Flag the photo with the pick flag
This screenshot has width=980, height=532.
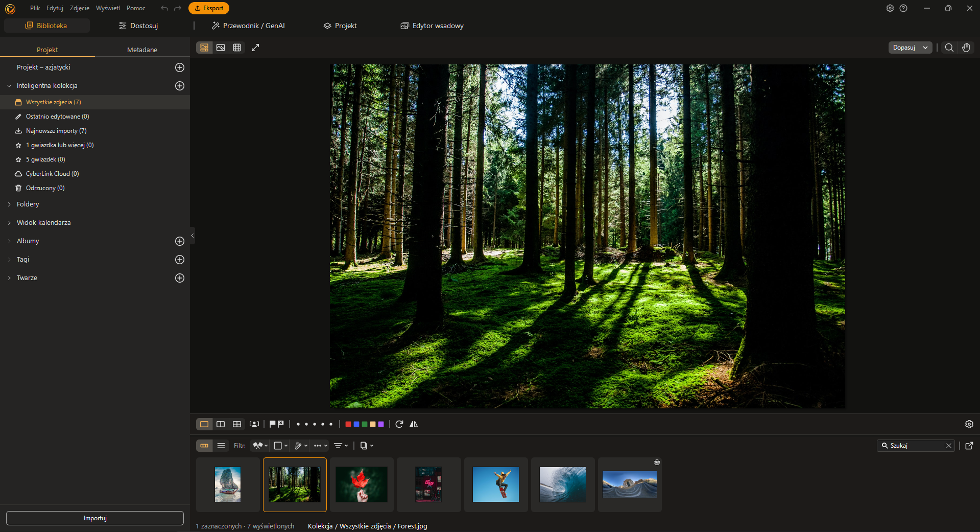click(x=273, y=424)
